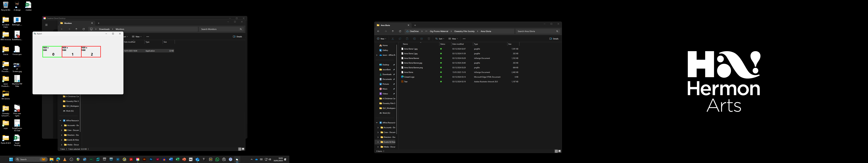Expand Directors folder in Ama Gloria sidebar
This screenshot has width=868, height=163.
378,137
